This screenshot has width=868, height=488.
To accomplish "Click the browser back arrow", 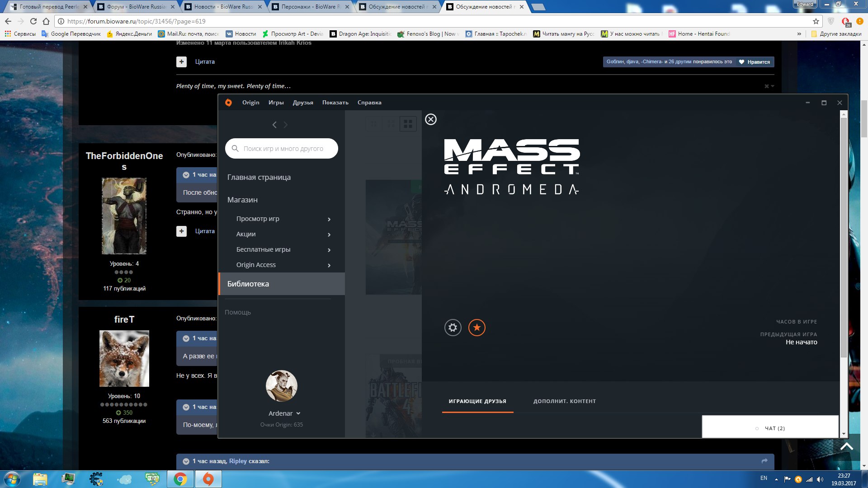I will (x=8, y=21).
